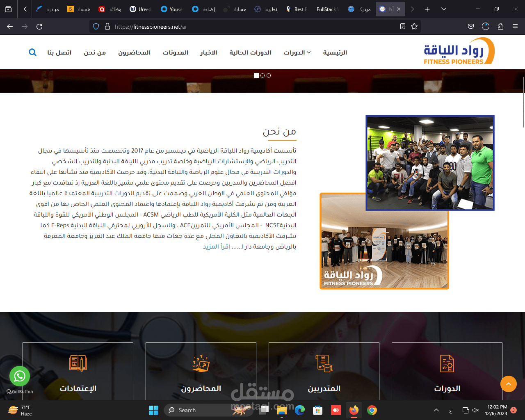Open the الاخبار news menu item
The width and height of the screenshot is (525, 420).
pyautogui.click(x=209, y=52)
